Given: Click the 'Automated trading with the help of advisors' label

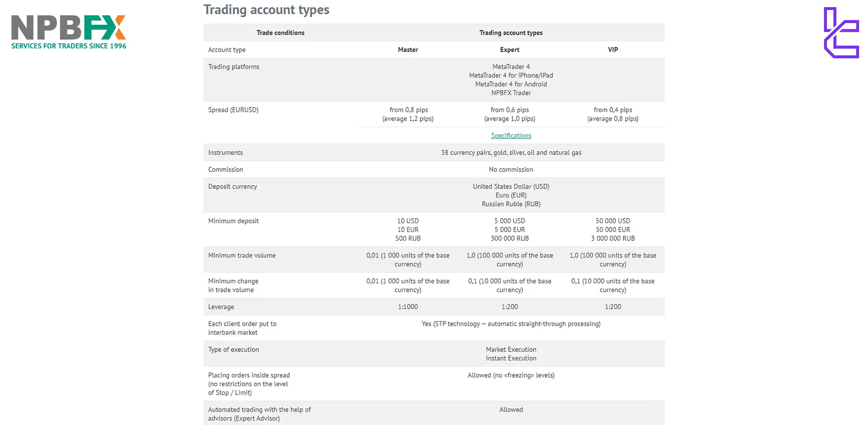Looking at the screenshot, I should pos(259,414).
